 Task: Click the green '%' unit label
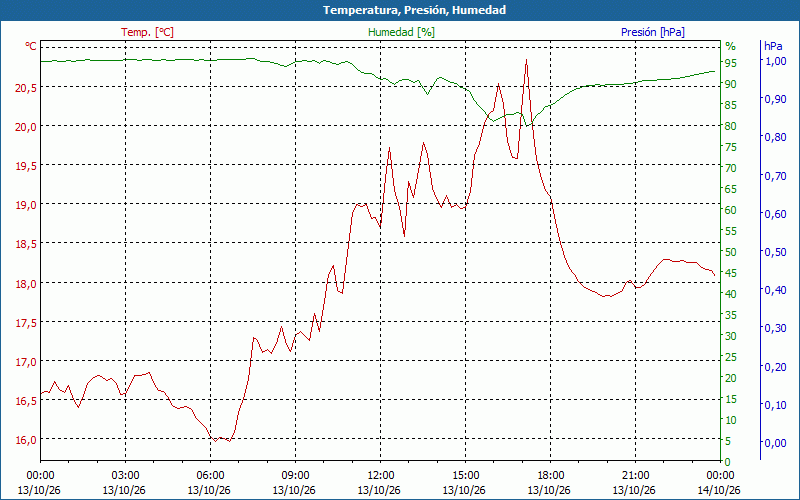731,46
